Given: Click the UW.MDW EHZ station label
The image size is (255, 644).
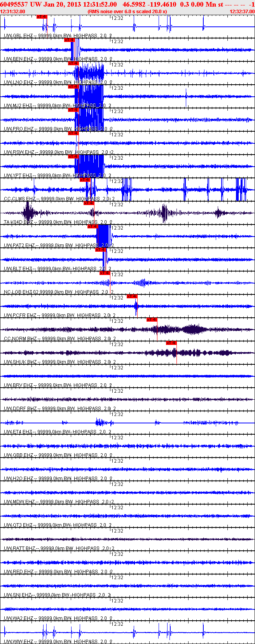Looking at the screenshot, I should [x=19, y=502].
